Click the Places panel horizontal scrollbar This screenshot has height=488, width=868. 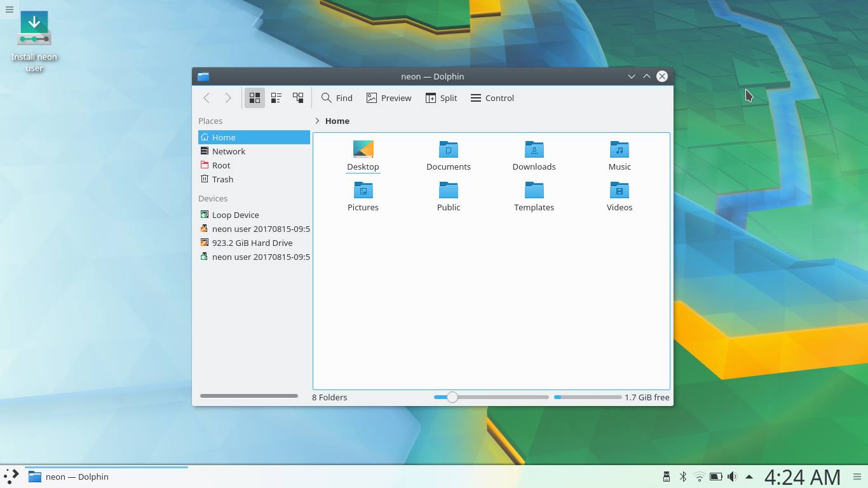click(249, 396)
